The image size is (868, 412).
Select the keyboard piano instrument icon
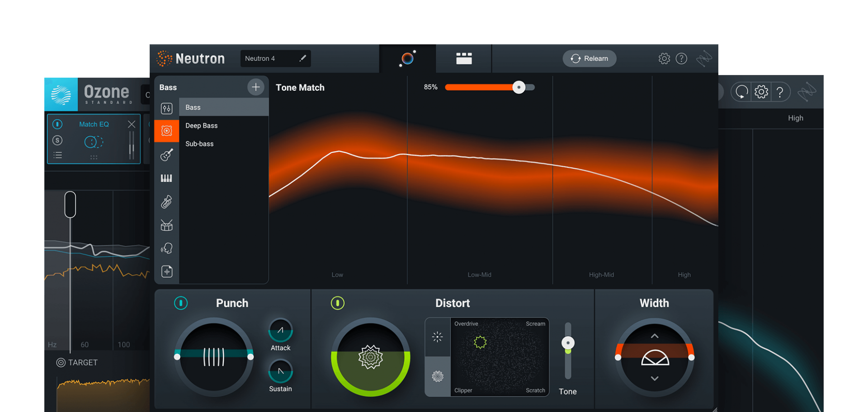[166, 178]
